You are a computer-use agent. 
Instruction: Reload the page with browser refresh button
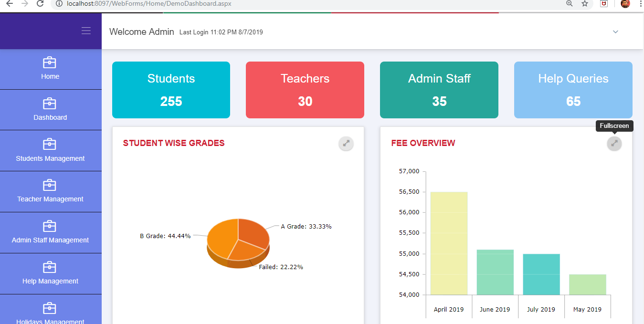pyautogui.click(x=41, y=4)
